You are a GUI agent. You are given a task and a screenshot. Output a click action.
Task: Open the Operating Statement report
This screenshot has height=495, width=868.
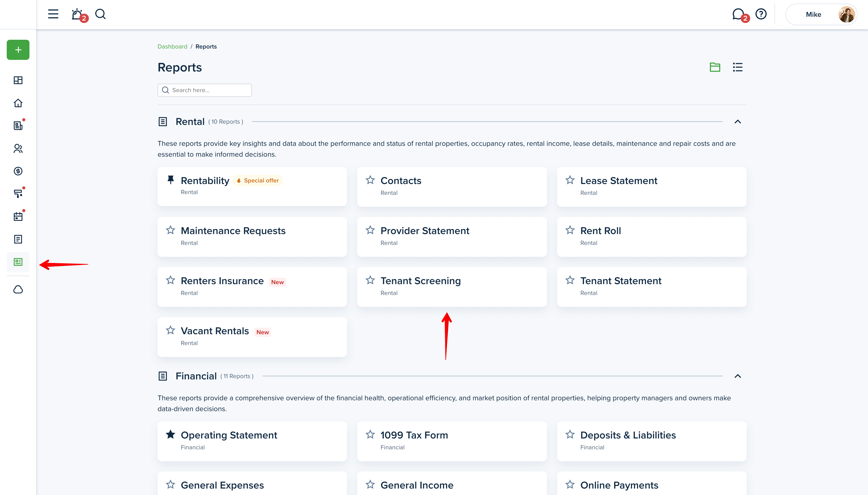[x=252, y=441]
